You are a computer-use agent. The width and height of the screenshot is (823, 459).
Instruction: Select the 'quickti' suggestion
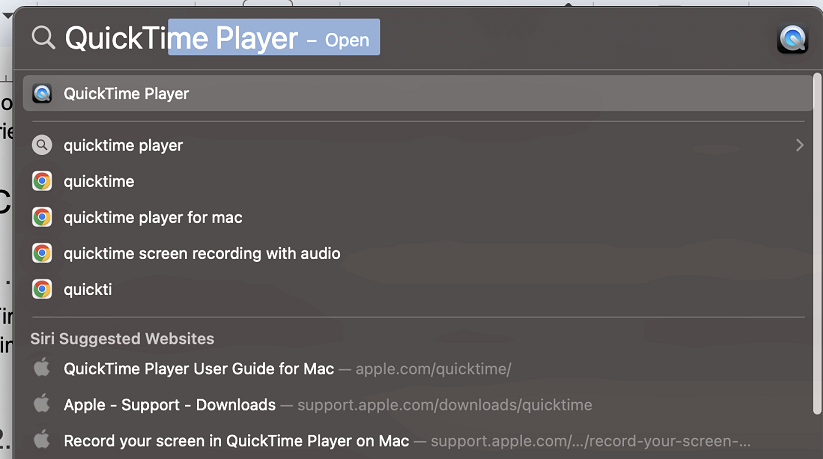(417, 289)
